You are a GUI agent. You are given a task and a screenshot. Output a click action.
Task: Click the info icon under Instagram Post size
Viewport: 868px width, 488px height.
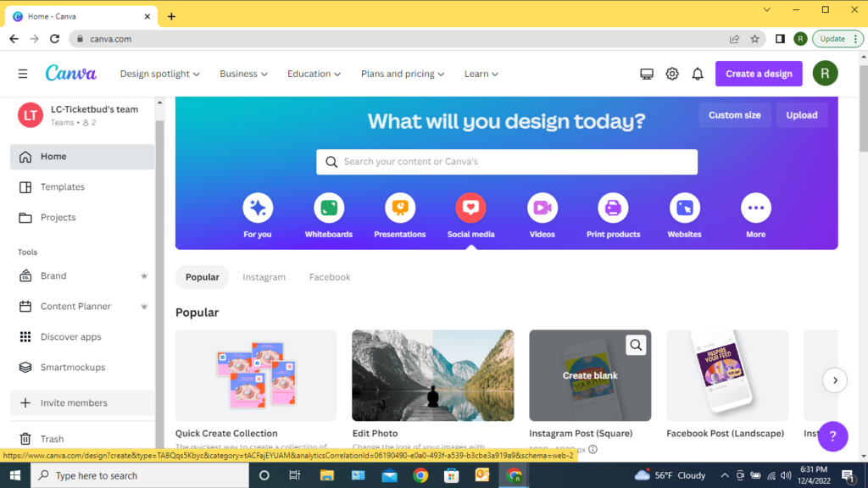[593, 449]
